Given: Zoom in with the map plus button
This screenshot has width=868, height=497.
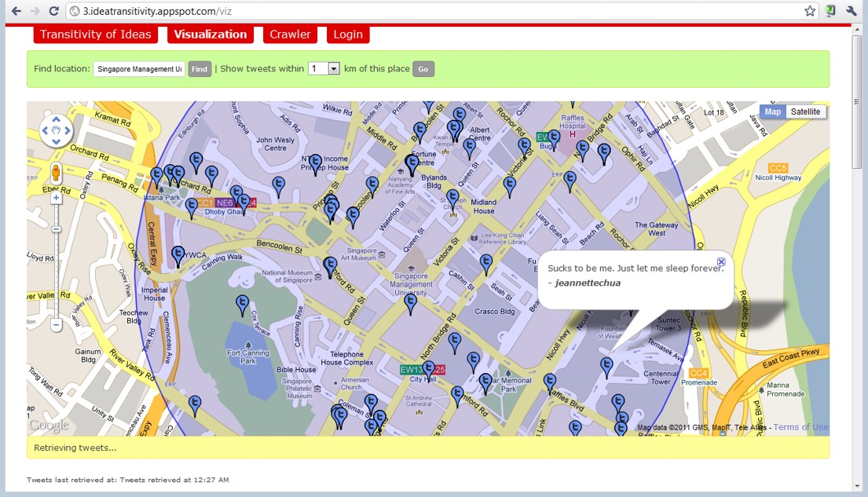Looking at the screenshot, I should 57,198.
